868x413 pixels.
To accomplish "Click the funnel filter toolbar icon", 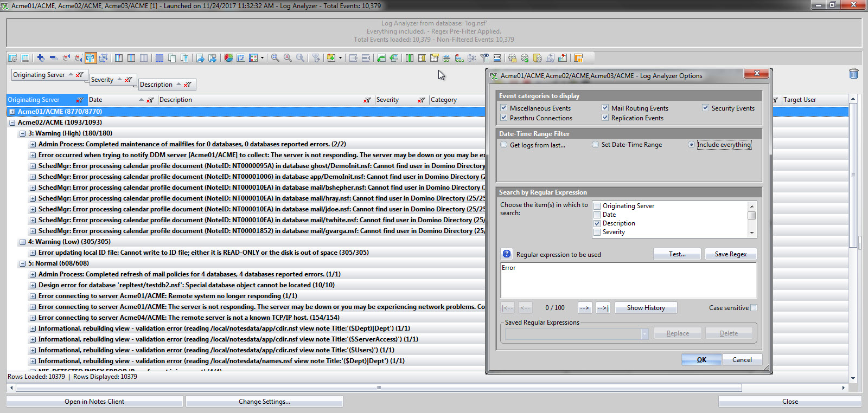I will coord(316,58).
